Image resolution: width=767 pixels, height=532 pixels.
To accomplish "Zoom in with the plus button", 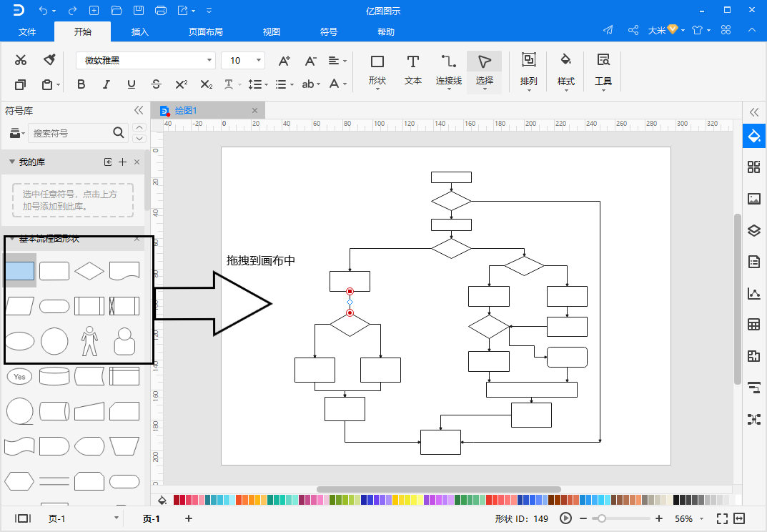I will point(659,518).
